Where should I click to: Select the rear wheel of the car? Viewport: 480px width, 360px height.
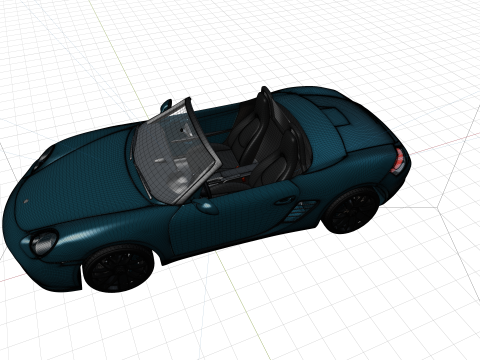click(351, 211)
